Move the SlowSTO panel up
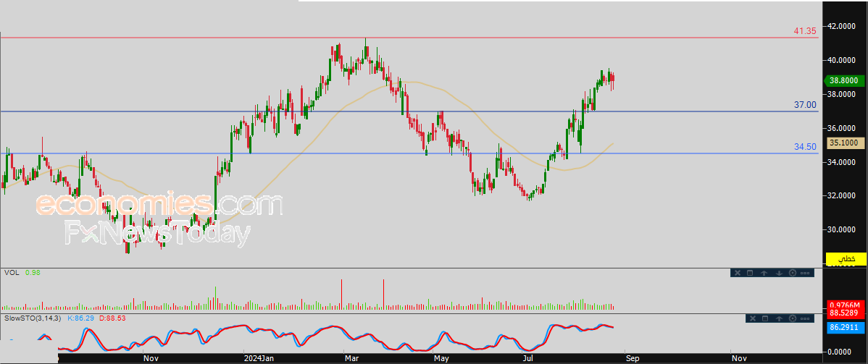The height and width of the screenshot is (364, 868). [778, 318]
